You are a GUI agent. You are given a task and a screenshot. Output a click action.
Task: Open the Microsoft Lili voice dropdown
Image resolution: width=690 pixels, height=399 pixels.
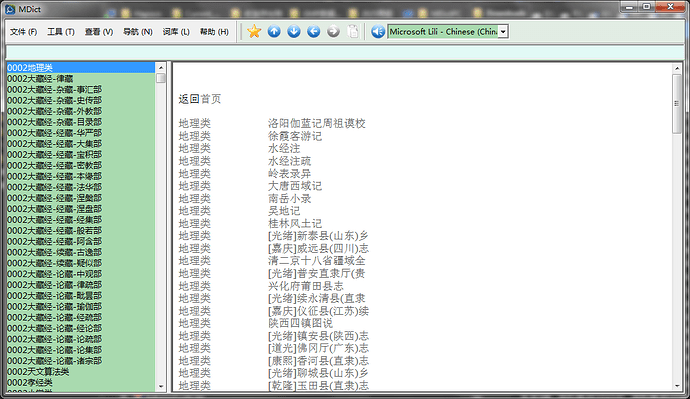tap(448, 32)
